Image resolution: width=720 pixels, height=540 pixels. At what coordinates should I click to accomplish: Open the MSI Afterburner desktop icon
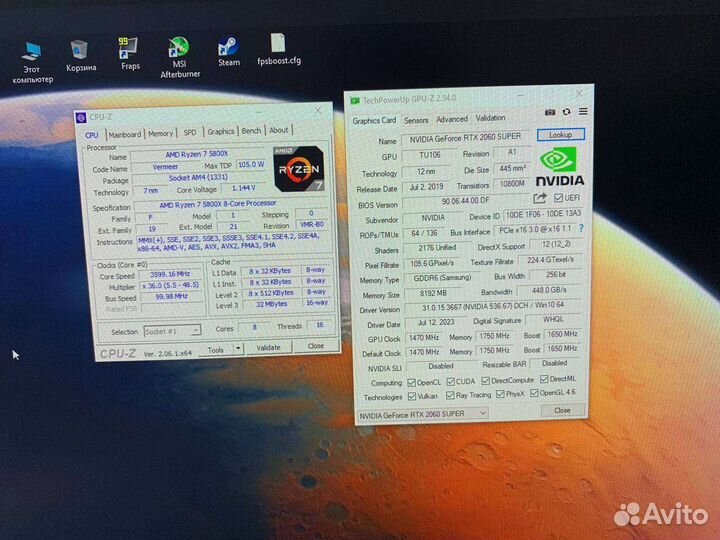[x=180, y=50]
